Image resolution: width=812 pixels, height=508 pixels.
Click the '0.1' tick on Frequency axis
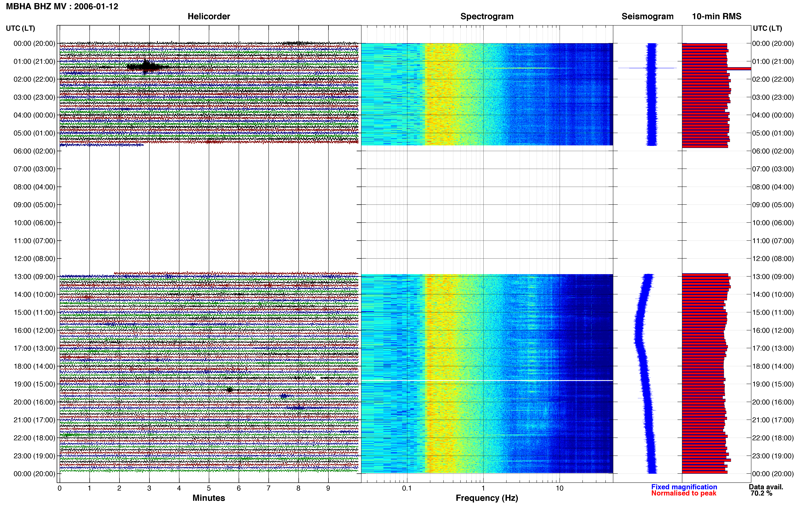[x=407, y=488]
